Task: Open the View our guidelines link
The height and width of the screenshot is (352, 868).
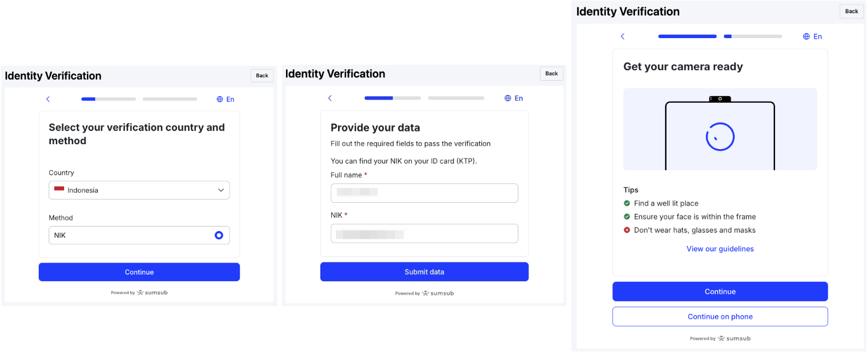Action: pos(720,249)
